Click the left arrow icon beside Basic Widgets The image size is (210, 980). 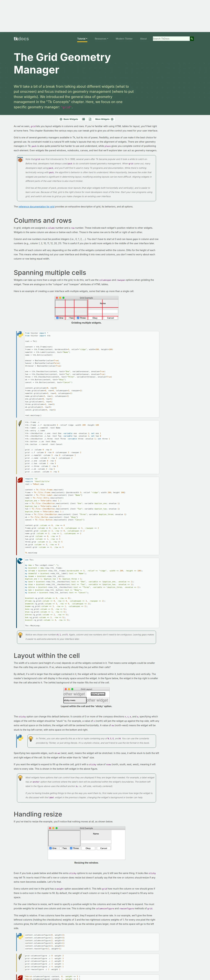pyautogui.click(x=61, y=119)
